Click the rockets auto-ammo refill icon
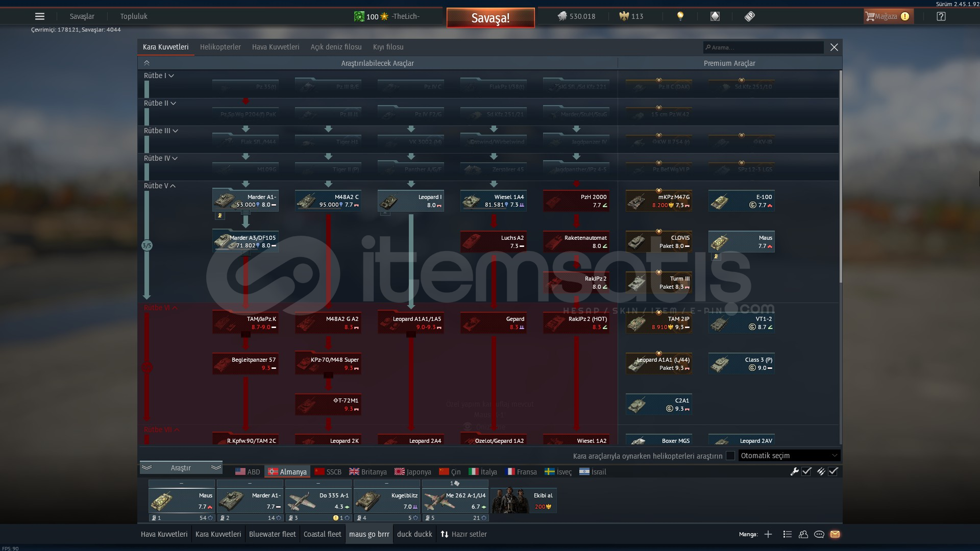The height and width of the screenshot is (551, 980). coord(821,472)
